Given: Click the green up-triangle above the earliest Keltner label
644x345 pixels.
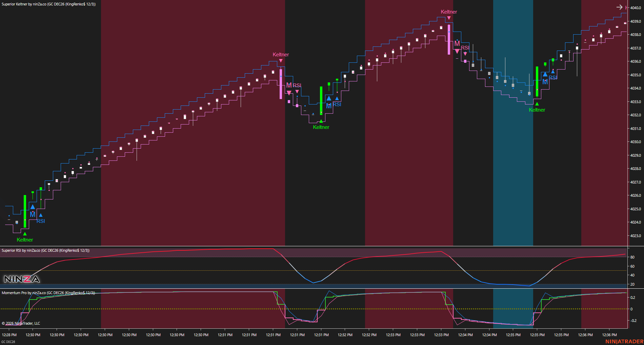Looking at the screenshot, I should pyautogui.click(x=25, y=234).
